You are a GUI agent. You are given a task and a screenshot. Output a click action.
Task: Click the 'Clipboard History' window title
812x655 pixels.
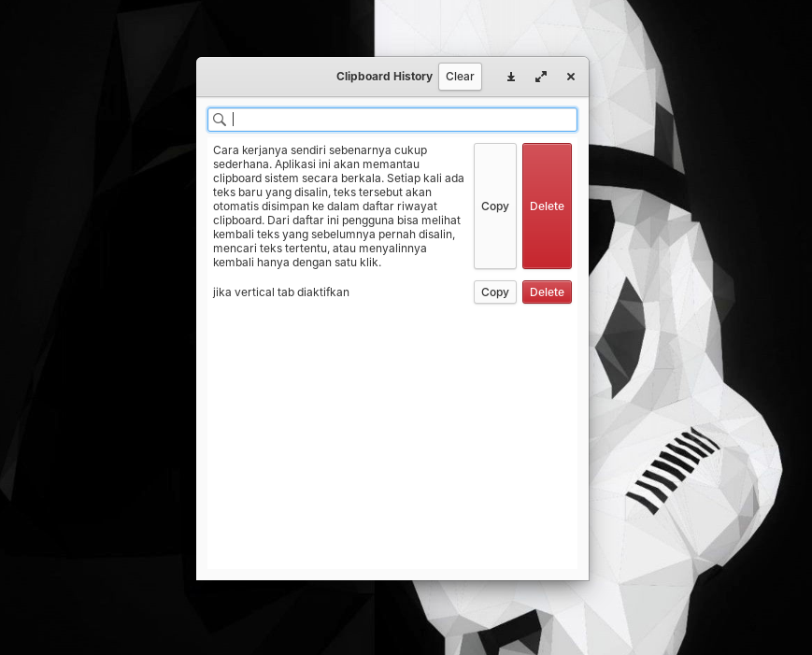(x=384, y=77)
